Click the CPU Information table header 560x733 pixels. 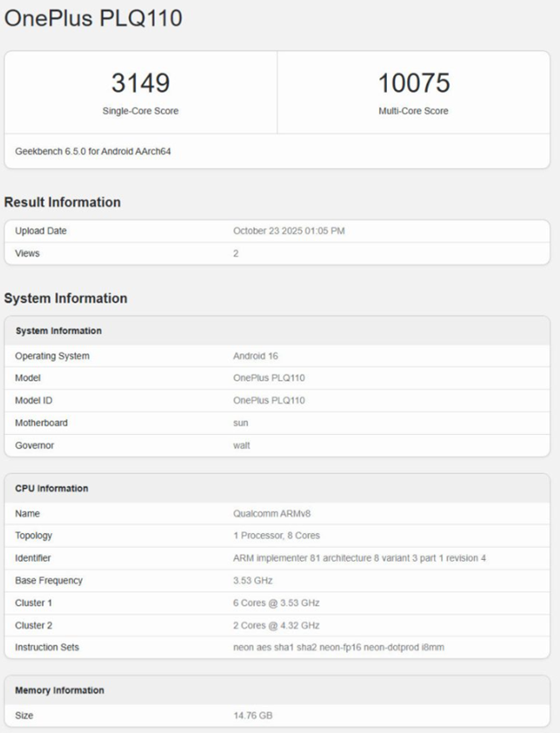point(51,489)
